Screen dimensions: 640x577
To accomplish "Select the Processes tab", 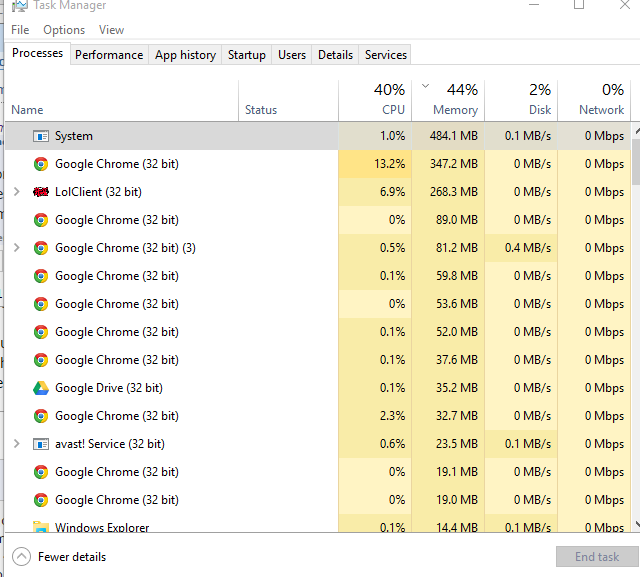I will pos(37,53).
